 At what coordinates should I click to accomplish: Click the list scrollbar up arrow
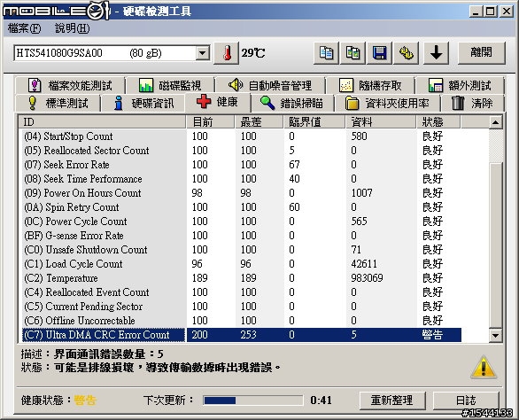point(495,122)
